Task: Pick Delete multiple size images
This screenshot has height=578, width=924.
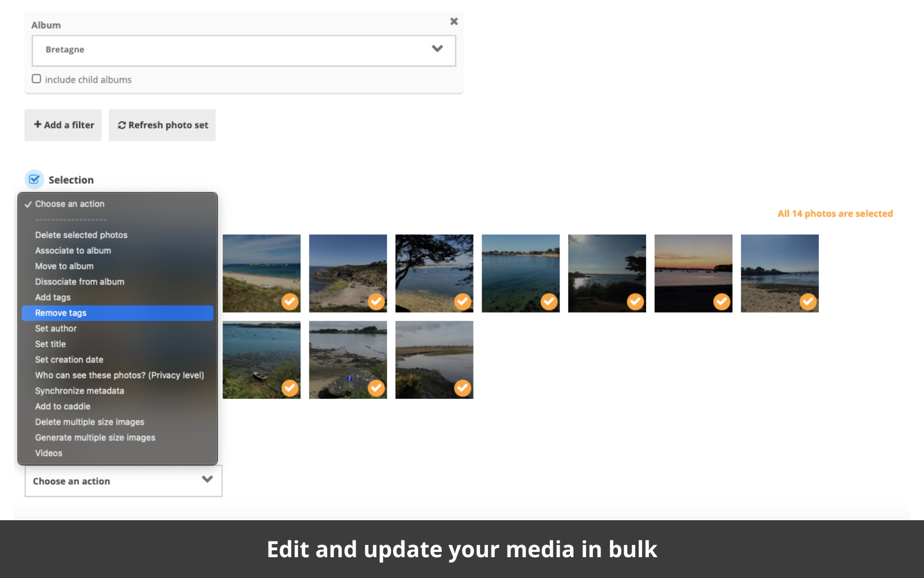Action: pos(118,423)
